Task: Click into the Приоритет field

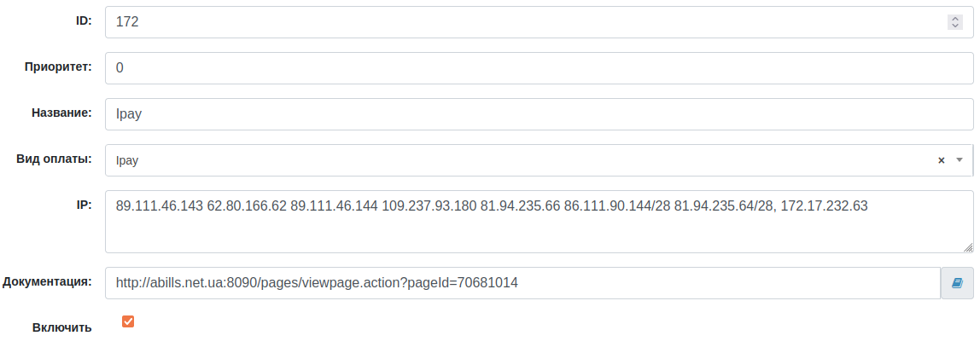Action: pos(538,67)
